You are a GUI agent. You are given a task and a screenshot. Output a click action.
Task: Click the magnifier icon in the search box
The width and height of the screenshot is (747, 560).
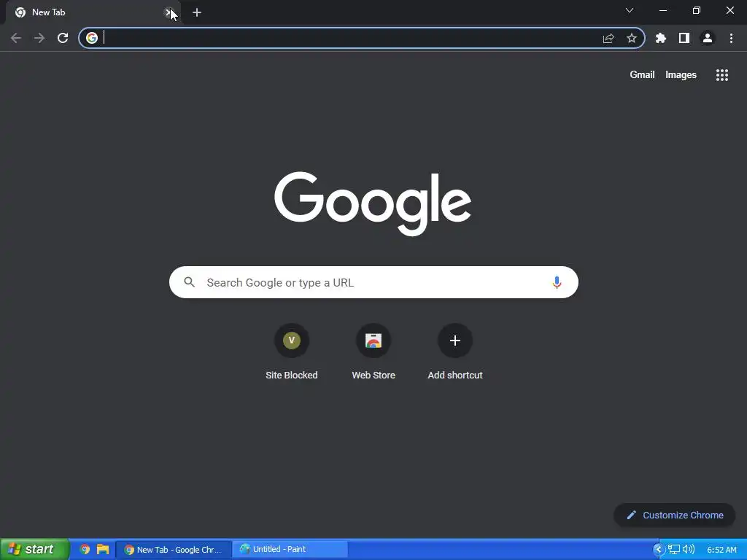(190, 282)
